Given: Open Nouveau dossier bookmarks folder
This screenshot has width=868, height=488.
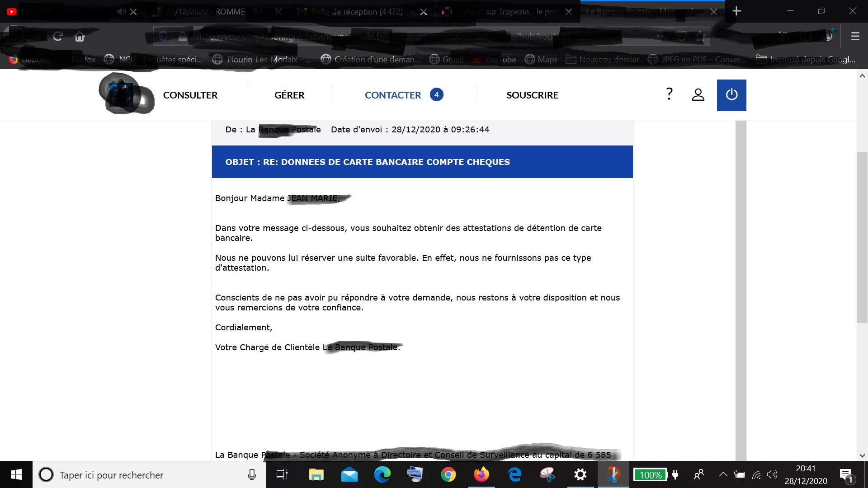Looking at the screenshot, I should pyautogui.click(x=603, y=59).
